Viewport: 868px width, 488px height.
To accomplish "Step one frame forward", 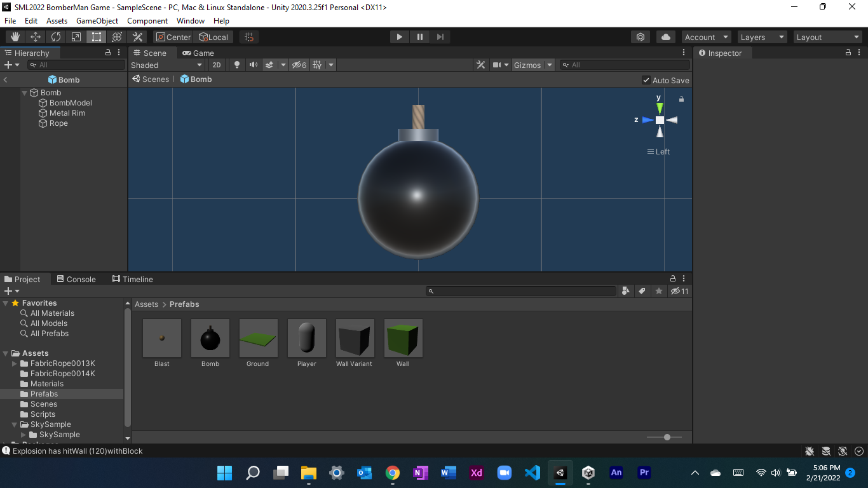I will point(440,37).
